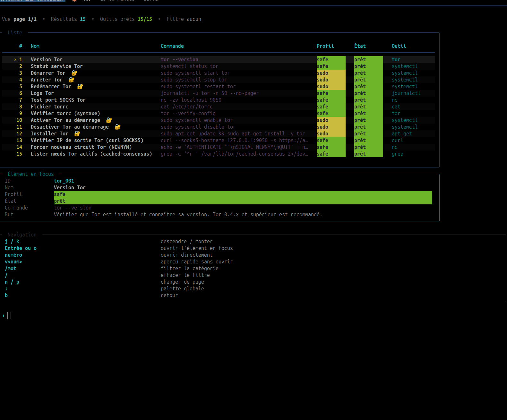This screenshot has width=507, height=420.
Task: Click the 'Entrée ou o' shortcut
Action: pyautogui.click(x=21, y=248)
